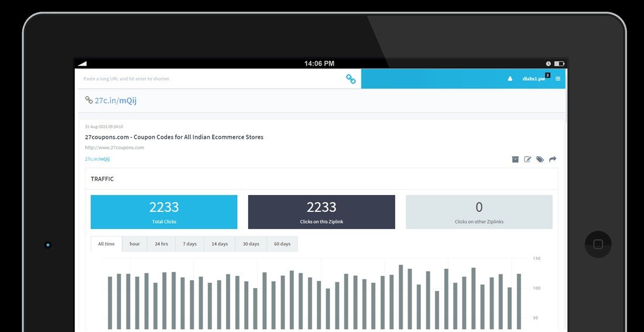Viewport: 644px width, 332px height.
Task: Click the share arrow icon
Action: click(553, 159)
